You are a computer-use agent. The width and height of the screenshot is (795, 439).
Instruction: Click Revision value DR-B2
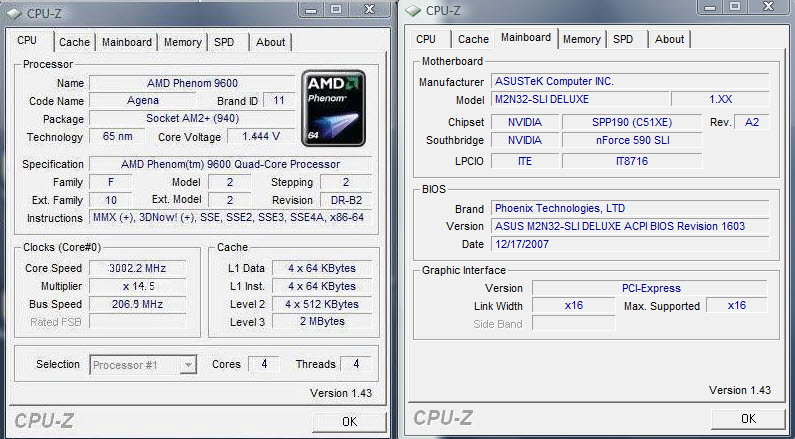[x=346, y=200]
